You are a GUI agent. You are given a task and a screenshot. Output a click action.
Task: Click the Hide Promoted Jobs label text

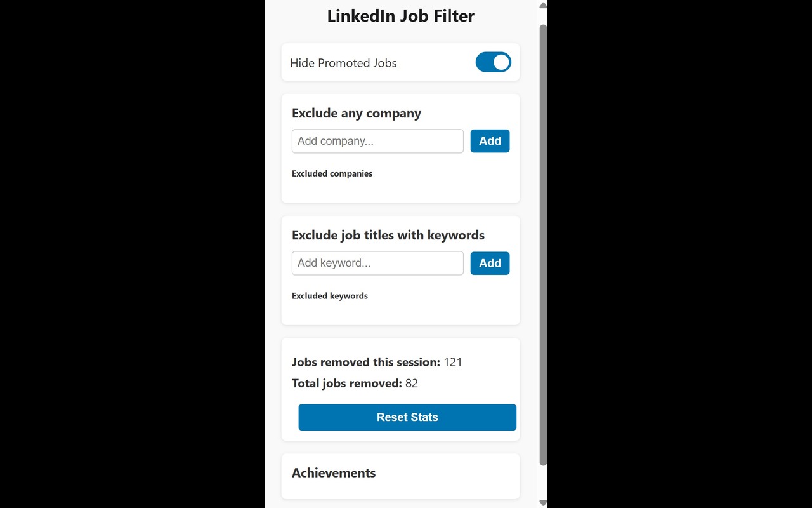click(343, 63)
